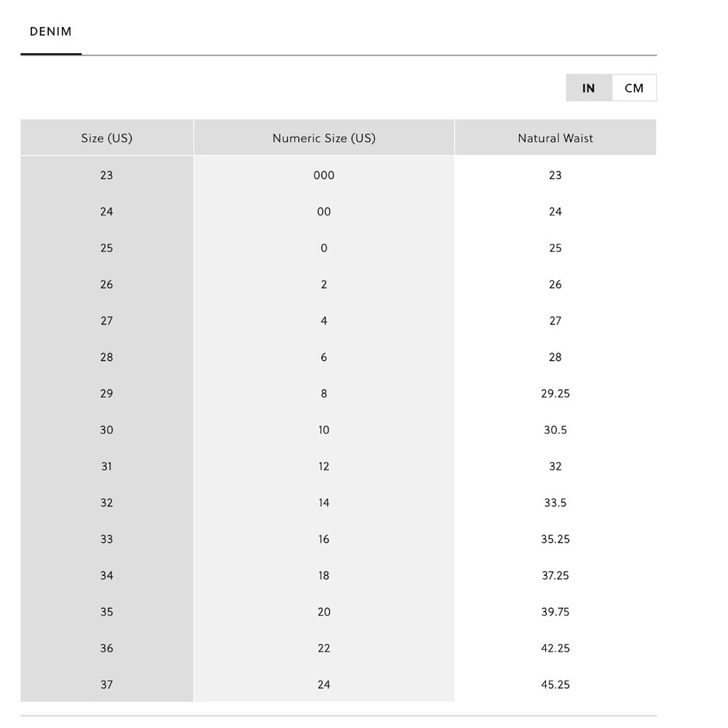Viewport: 728px width, 728px height.
Task: Click numeric size 12 cell
Action: coord(324,466)
